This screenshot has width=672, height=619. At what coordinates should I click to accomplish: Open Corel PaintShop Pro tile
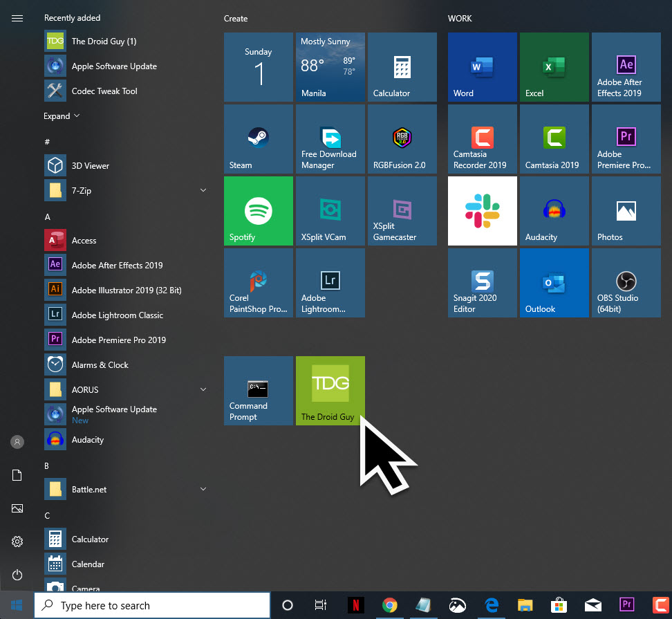point(259,283)
